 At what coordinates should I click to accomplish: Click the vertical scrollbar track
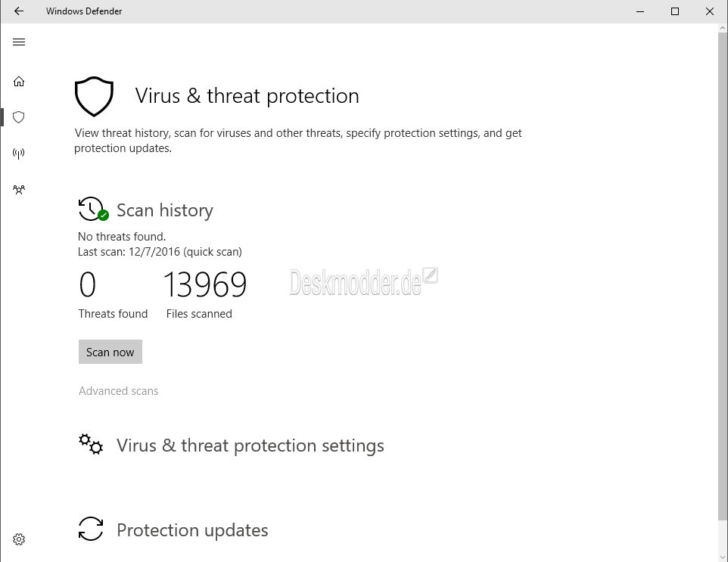pyautogui.click(x=723, y=293)
